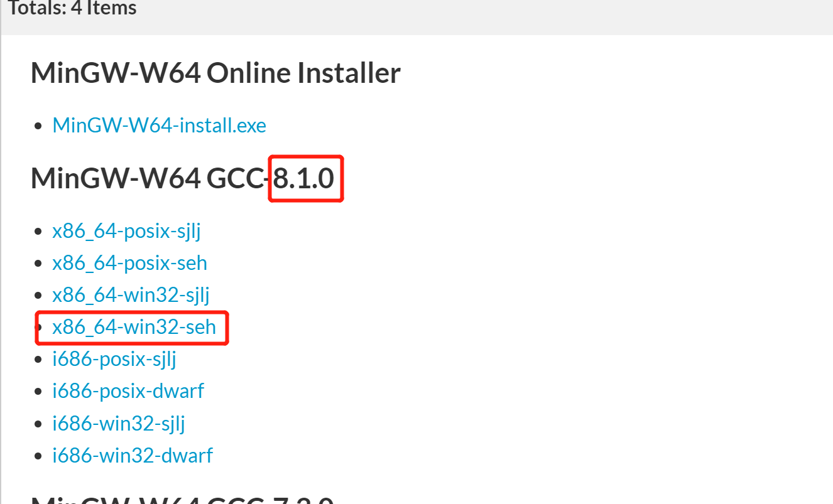This screenshot has width=833, height=504.
Task: Select the x86_64-win32-sjlj link
Action: coord(131,295)
